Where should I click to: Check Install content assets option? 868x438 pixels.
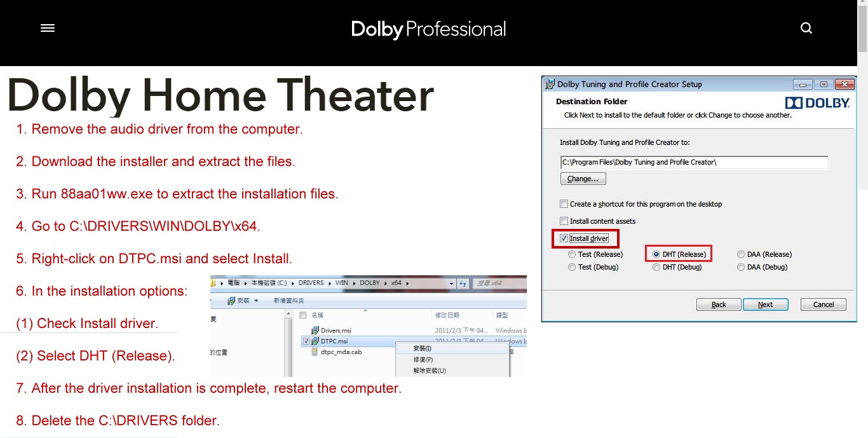[x=564, y=221]
